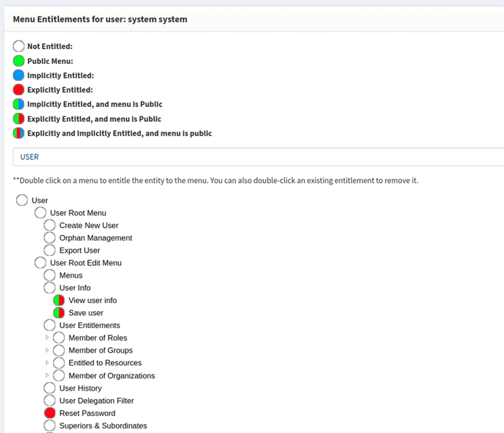Click the circle icon beside User Delegation Filter

50,401
